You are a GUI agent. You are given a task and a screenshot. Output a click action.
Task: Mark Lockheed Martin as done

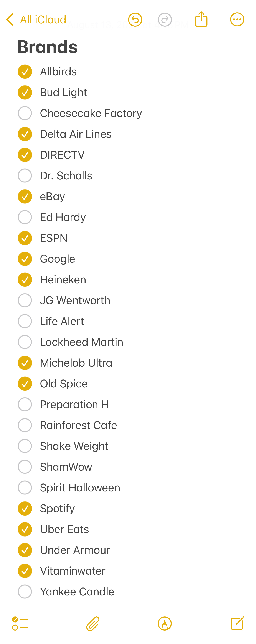[x=25, y=342]
